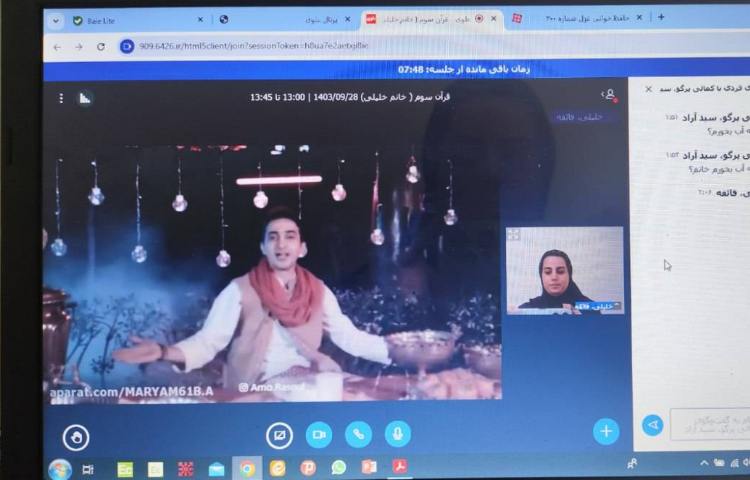Click the phone audio button
The width and height of the screenshot is (750, 480).
click(358, 434)
